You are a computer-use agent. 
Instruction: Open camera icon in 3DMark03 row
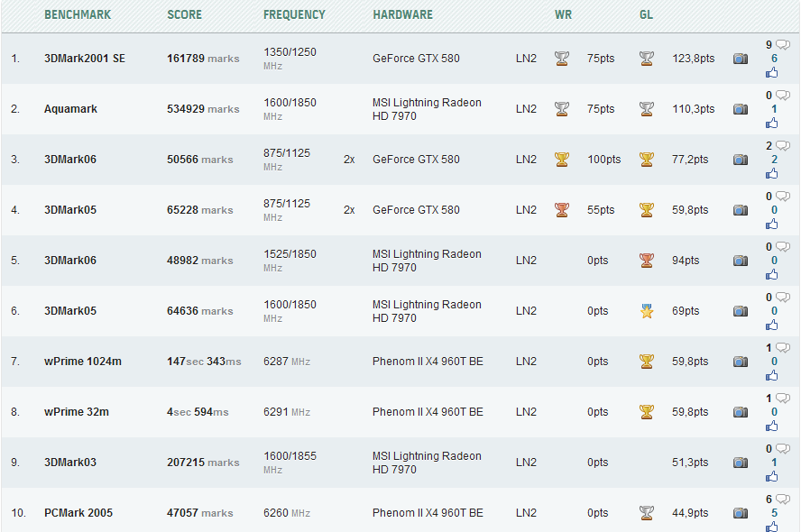pos(741,463)
